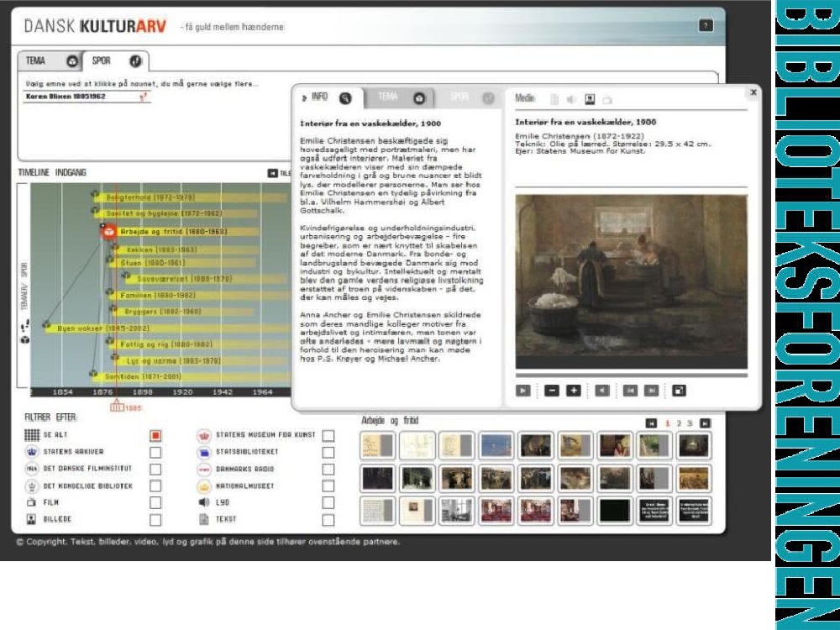Click the footprint icon on SPOR tab
This screenshot has width=840, height=630.
coord(135,61)
